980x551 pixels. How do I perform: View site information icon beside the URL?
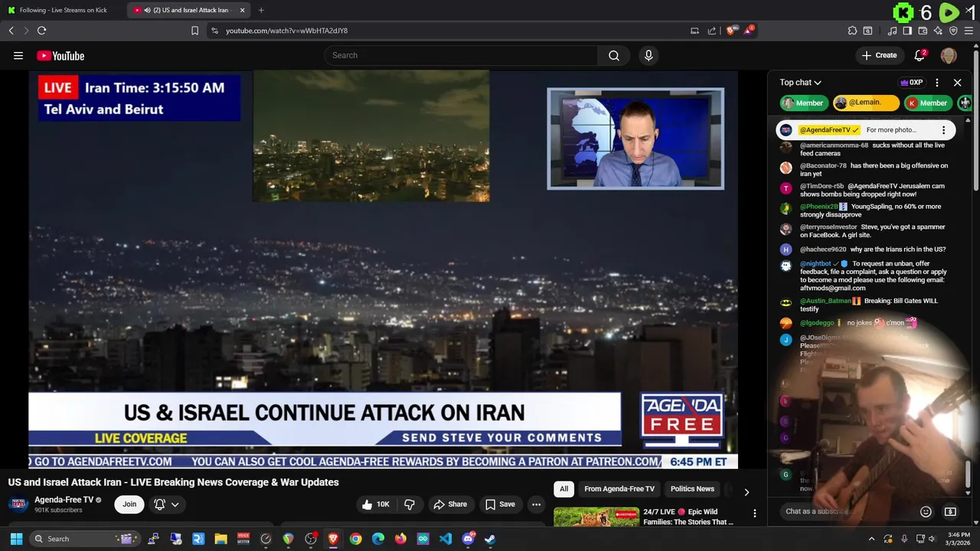point(214,31)
